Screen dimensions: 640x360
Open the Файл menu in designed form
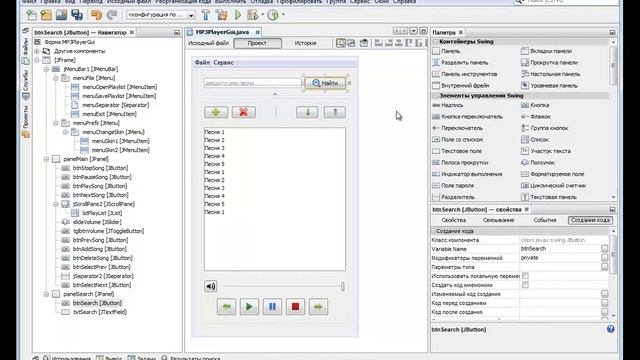click(x=202, y=62)
